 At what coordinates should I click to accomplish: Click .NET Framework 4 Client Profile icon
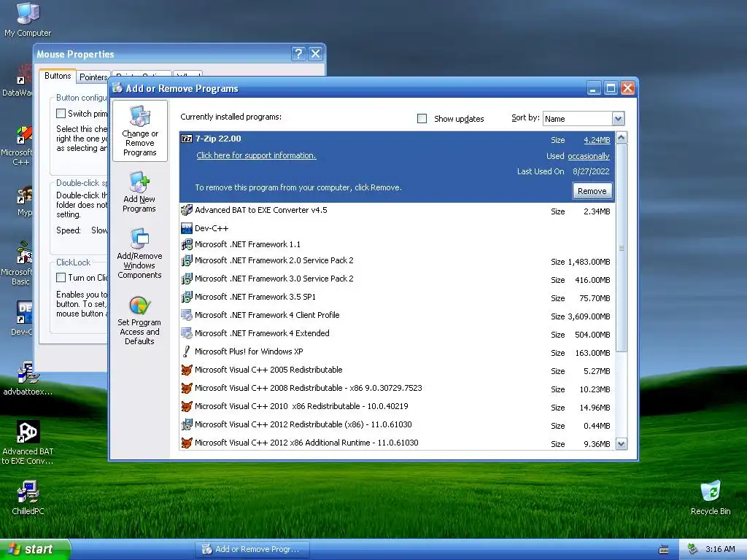(x=187, y=315)
